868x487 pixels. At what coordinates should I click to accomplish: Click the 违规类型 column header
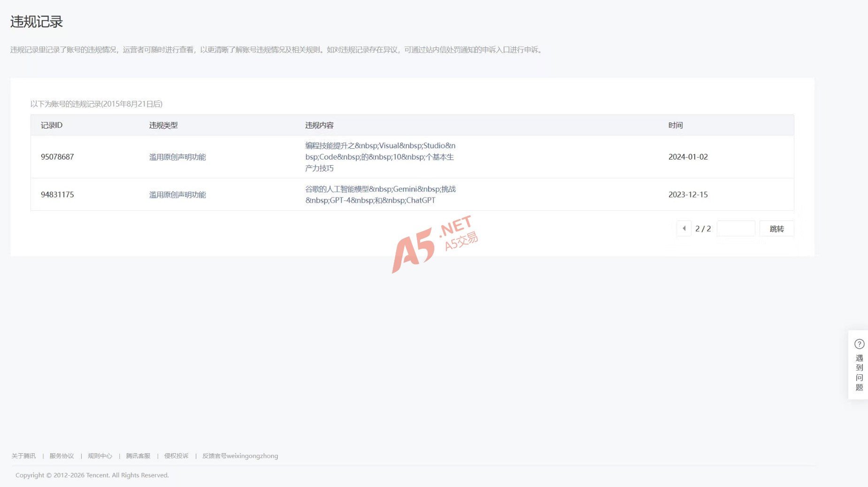(x=163, y=125)
